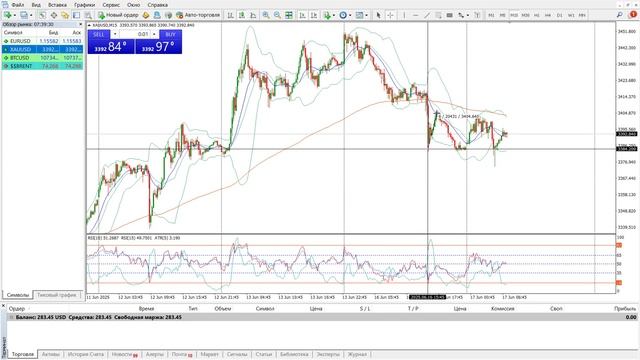
Task: Switch chart to line chart icon
Action: (253, 15)
